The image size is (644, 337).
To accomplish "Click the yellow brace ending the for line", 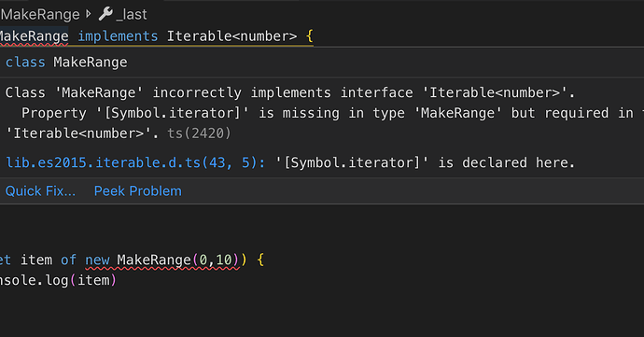I will tap(260, 260).
